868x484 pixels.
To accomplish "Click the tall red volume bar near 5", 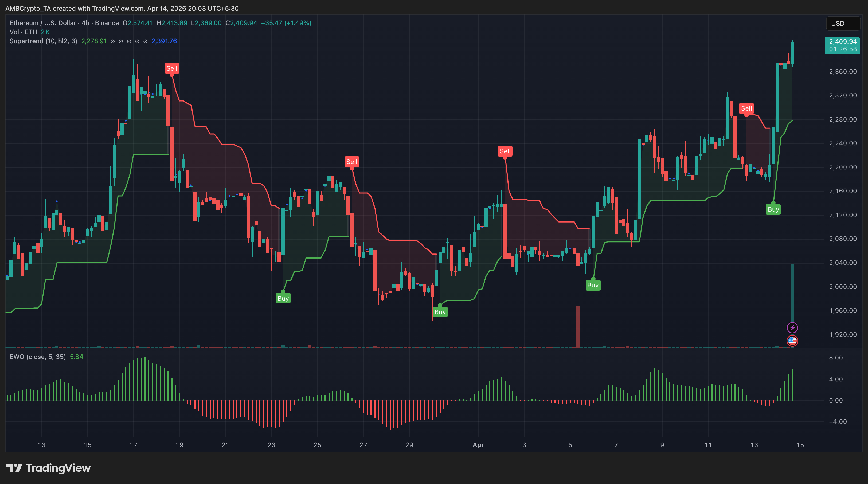I will tap(577, 326).
